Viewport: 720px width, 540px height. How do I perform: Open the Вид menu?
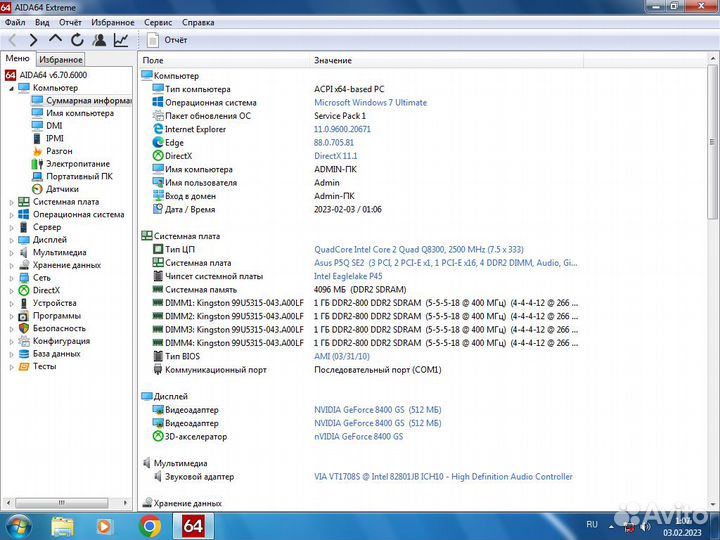tap(42, 22)
